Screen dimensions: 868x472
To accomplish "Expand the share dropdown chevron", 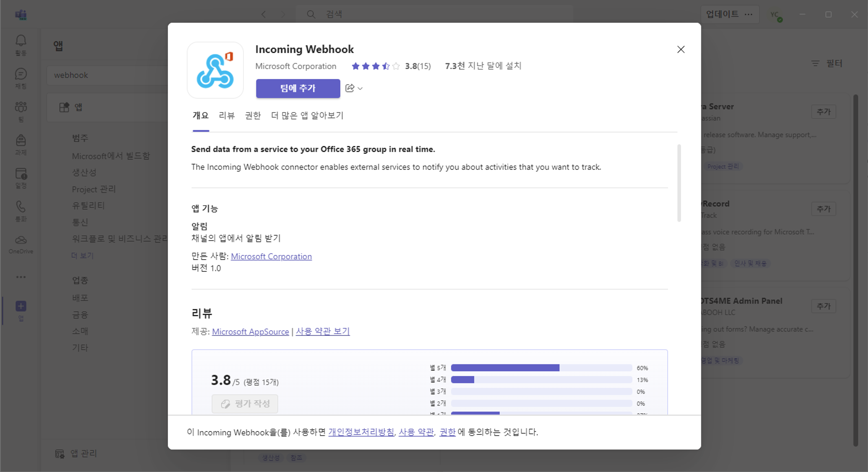I will point(360,89).
